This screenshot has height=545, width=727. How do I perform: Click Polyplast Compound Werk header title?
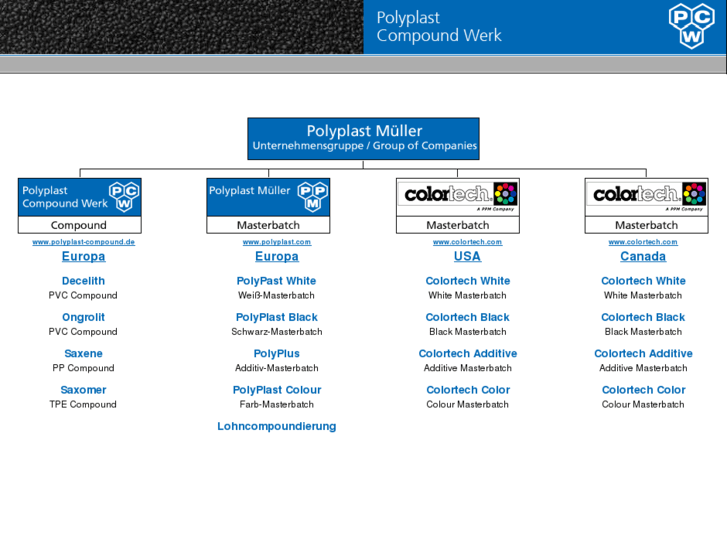439,26
